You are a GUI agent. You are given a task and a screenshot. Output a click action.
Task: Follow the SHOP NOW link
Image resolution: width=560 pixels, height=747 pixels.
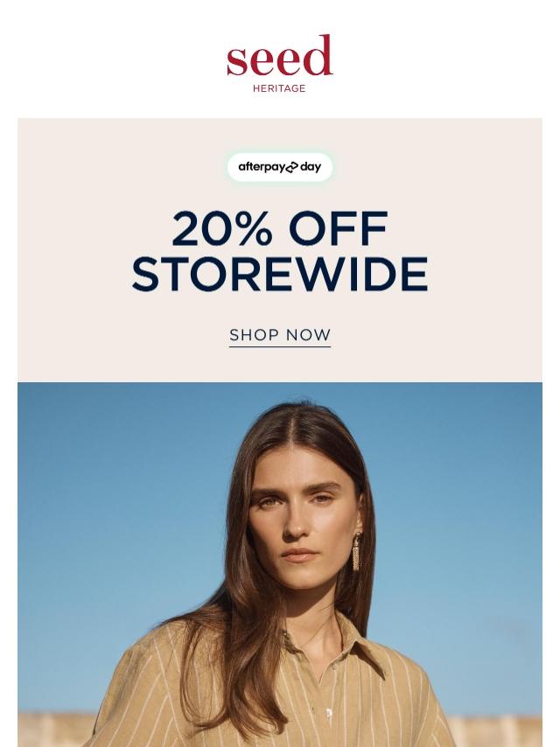tap(280, 335)
